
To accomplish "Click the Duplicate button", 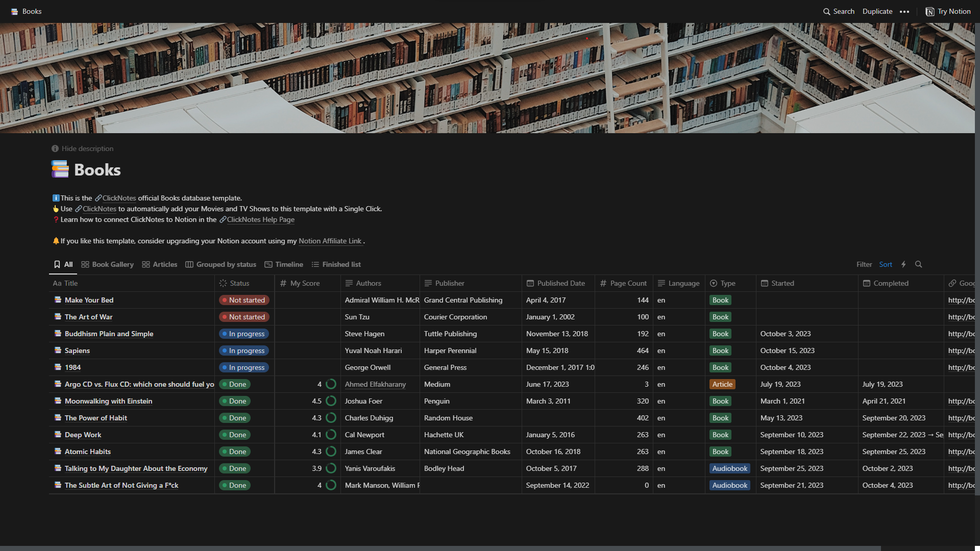I will 877,11.
